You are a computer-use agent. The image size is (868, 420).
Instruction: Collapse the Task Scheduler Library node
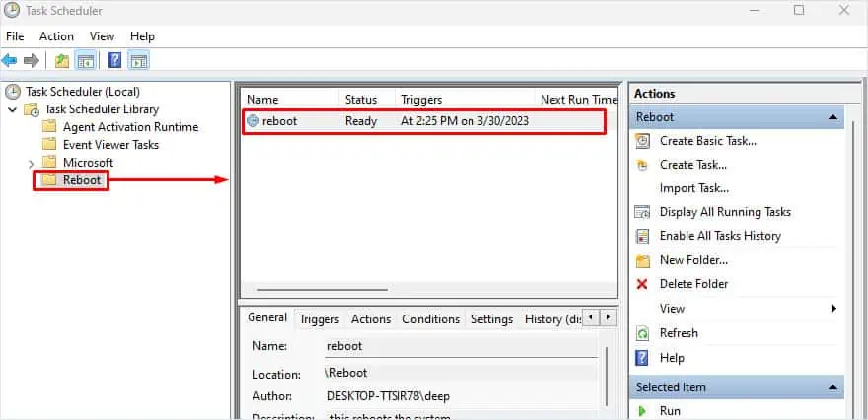pyautogui.click(x=12, y=110)
